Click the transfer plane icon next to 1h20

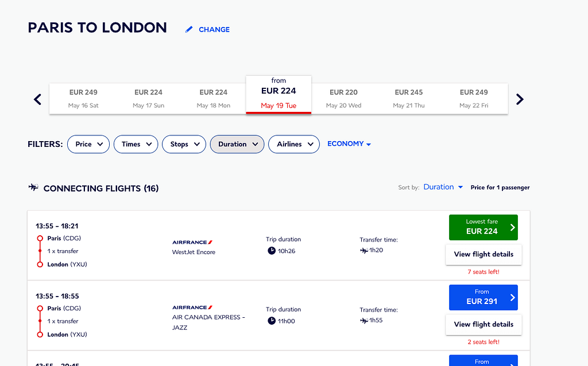pos(363,251)
